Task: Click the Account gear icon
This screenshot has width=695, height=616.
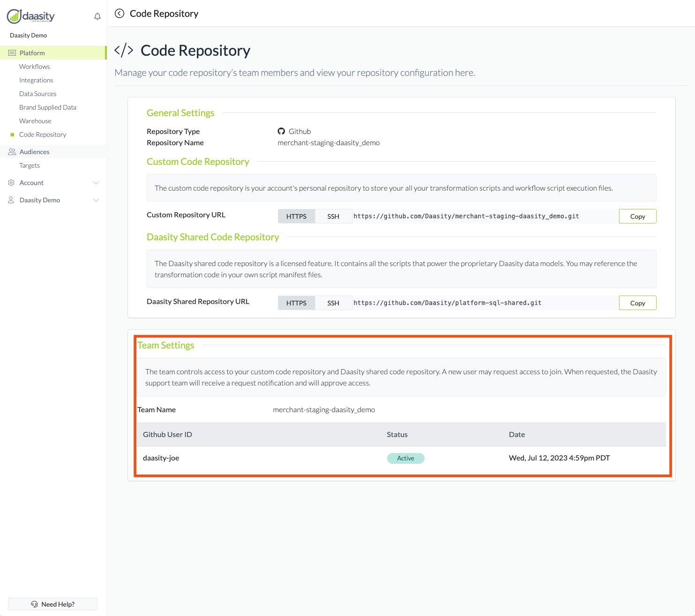Action: (11, 183)
